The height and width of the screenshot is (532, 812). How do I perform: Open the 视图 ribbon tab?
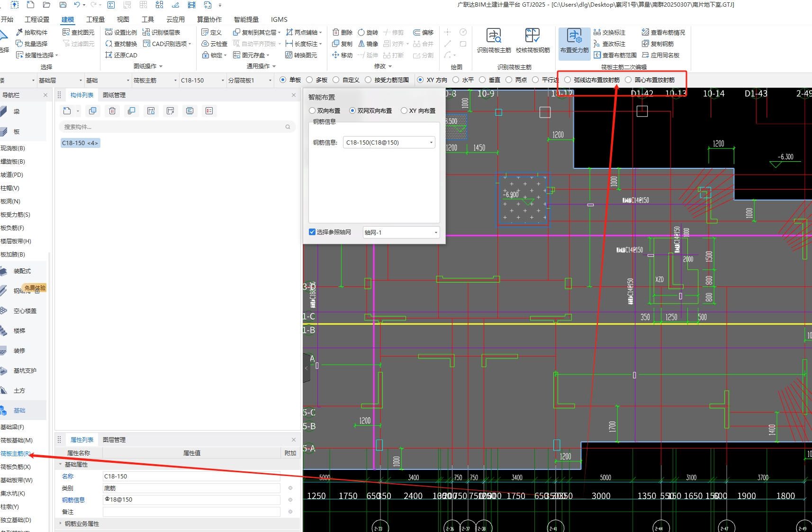123,19
